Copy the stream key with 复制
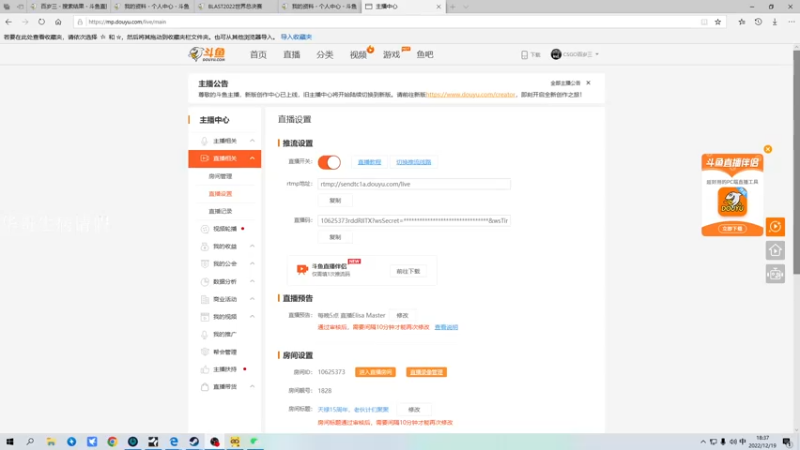 pos(335,237)
